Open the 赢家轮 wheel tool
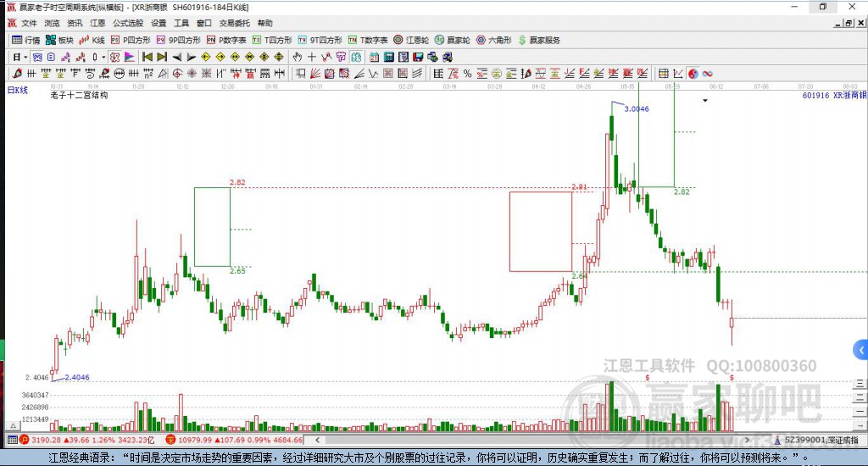Image resolution: width=868 pixels, height=466 pixels. pos(453,40)
